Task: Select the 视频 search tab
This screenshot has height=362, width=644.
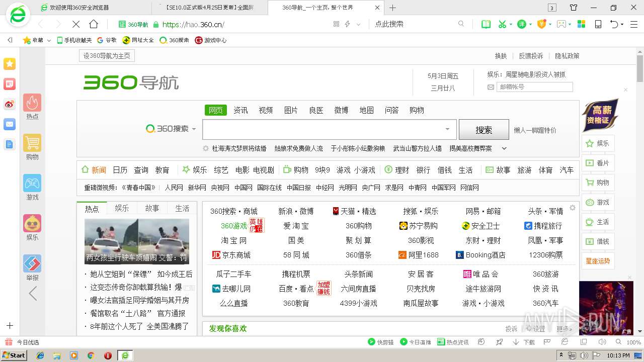Action: point(266,110)
